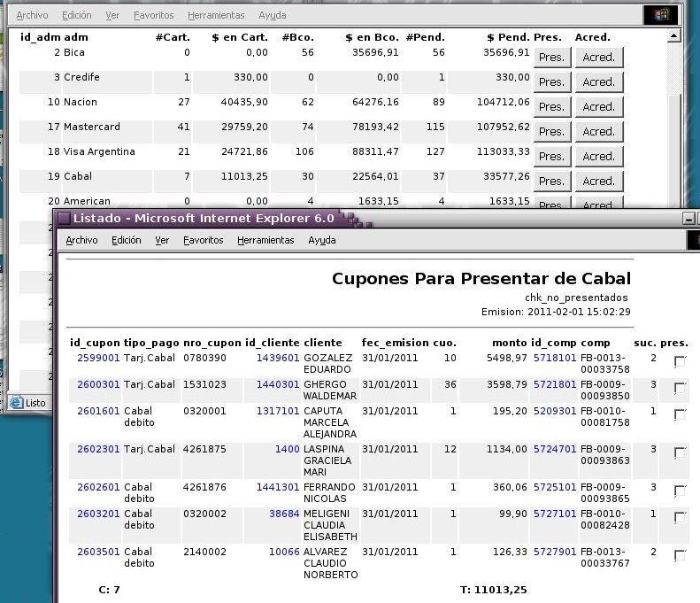Open the Ayuda menu in the back window
Screen dimensions: 700x603
pyautogui.click(x=273, y=15)
